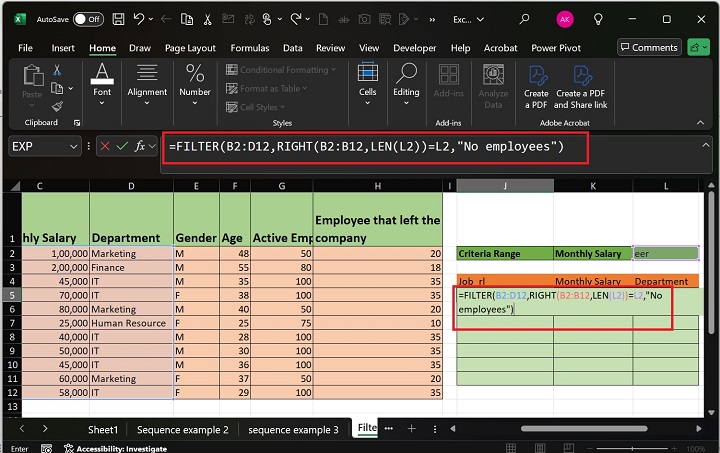The height and width of the screenshot is (453, 720).
Task: Cancel formula entry with the X icon
Action: pos(104,147)
